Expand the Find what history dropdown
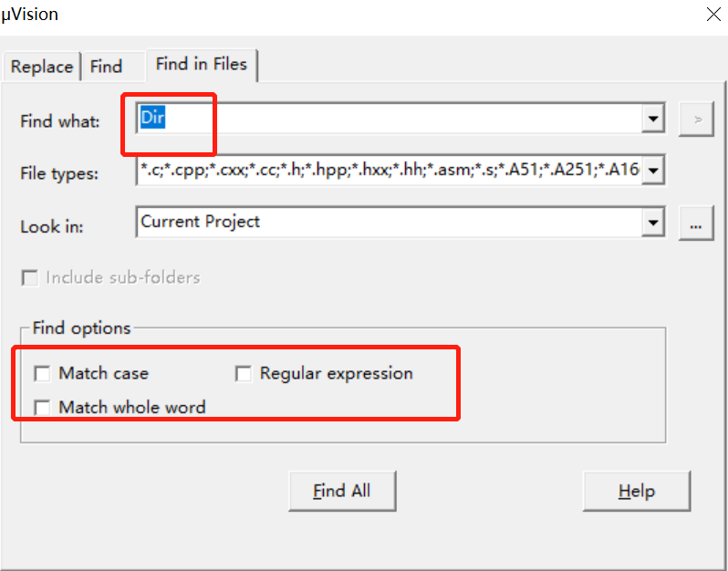The height and width of the screenshot is (571, 728). click(653, 119)
